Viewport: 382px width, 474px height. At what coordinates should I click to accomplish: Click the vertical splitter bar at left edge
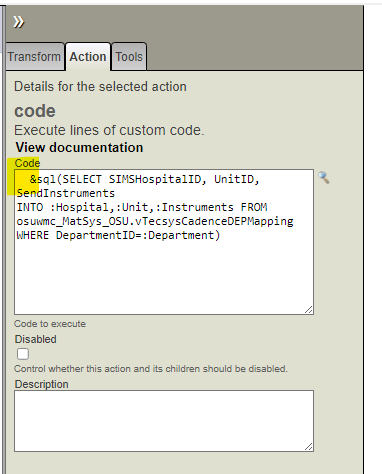(x=3, y=239)
